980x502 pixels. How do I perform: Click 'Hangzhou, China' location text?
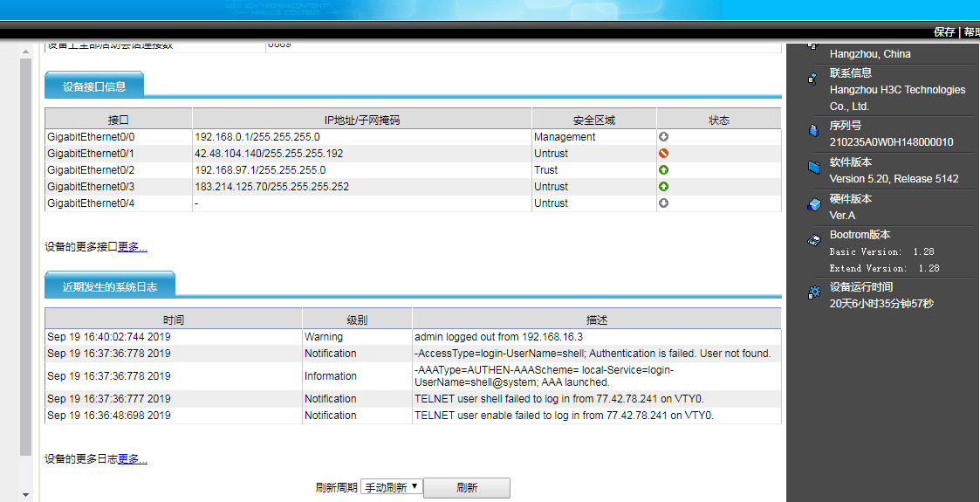tap(870, 54)
